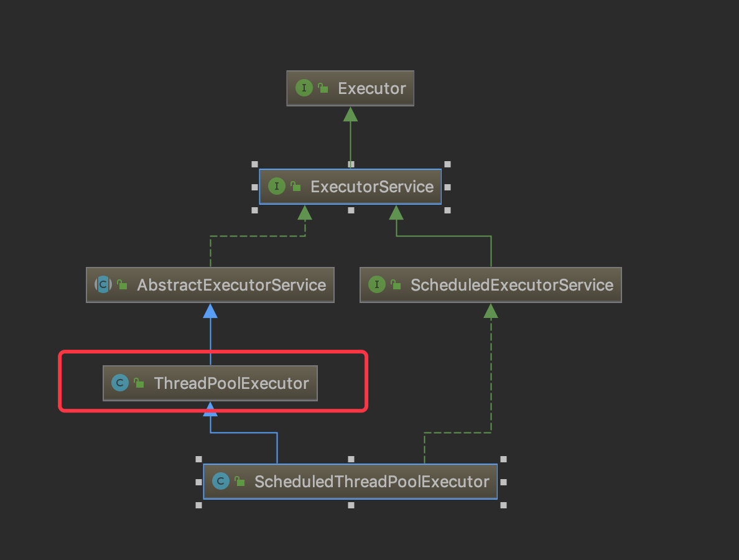
Task: Select the Executor interface node
Action: point(350,88)
